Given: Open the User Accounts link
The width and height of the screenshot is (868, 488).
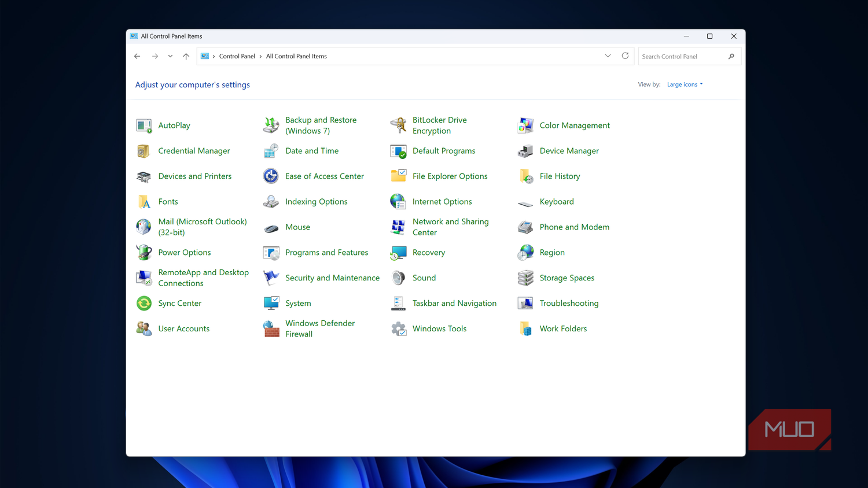Looking at the screenshot, I should 184,329.
